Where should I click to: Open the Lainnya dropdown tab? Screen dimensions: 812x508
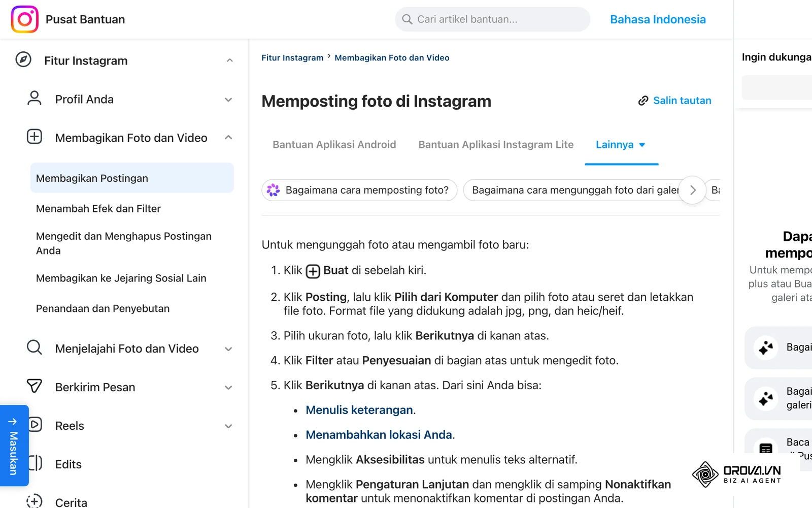(x=621, y=145)
